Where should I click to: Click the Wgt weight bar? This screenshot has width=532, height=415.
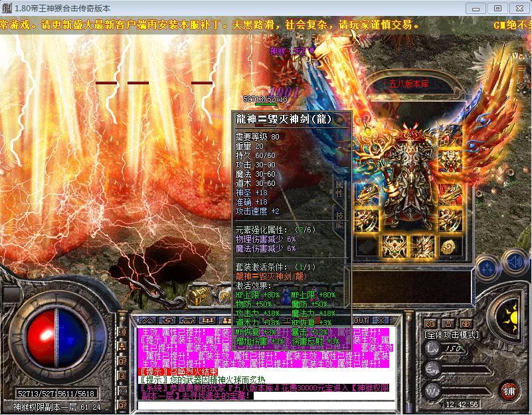[467, 391]
